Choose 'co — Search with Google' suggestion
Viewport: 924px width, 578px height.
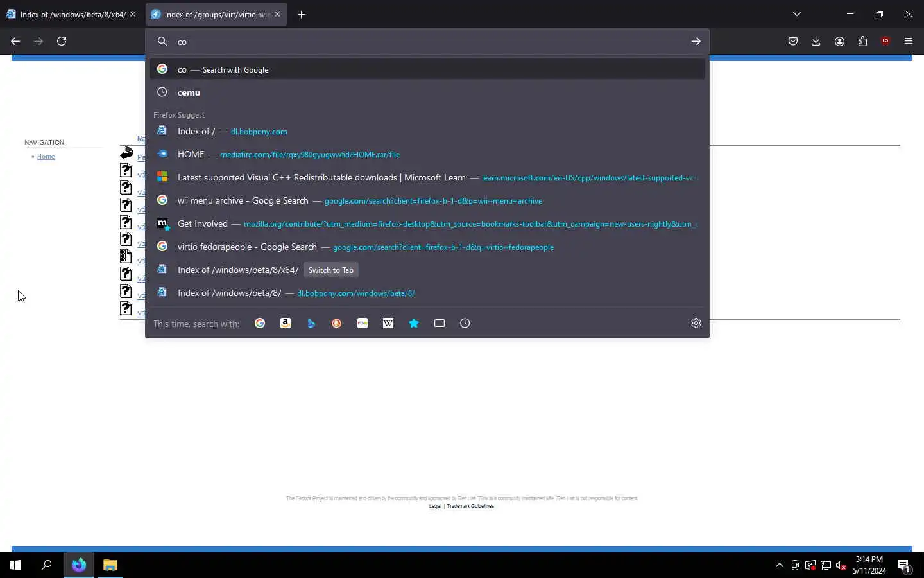click(427, 69)
